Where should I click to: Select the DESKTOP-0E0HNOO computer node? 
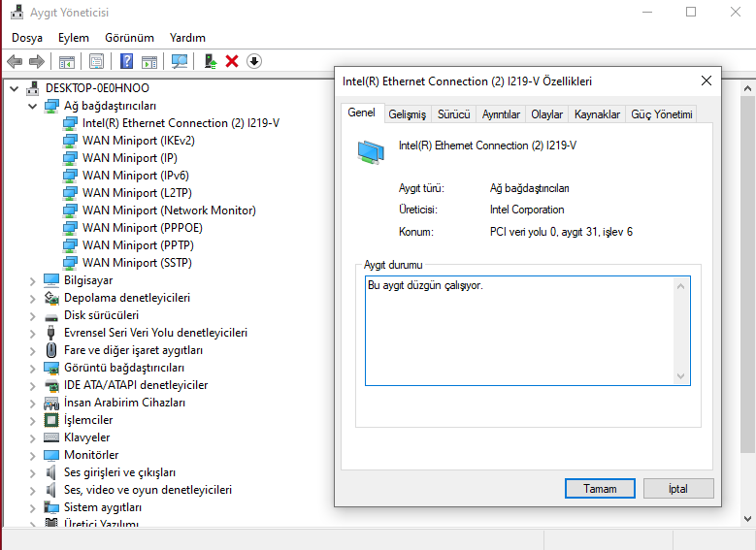(97, 87)
